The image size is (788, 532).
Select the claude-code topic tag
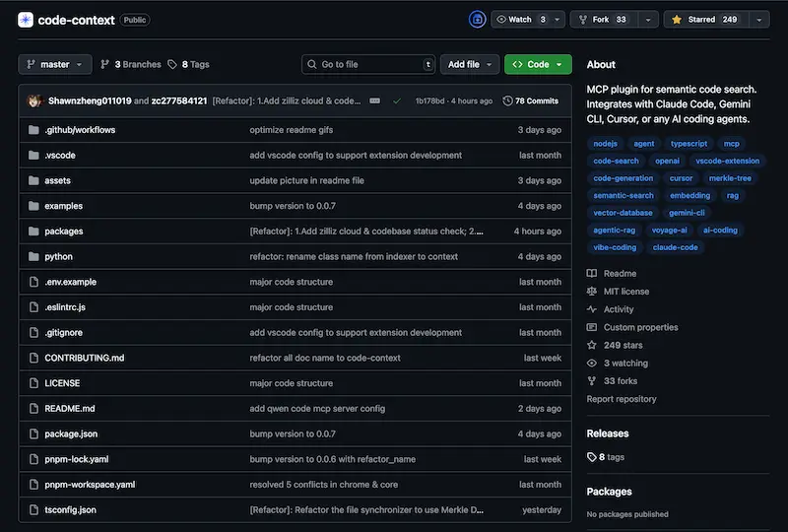(x=675, y=247)
